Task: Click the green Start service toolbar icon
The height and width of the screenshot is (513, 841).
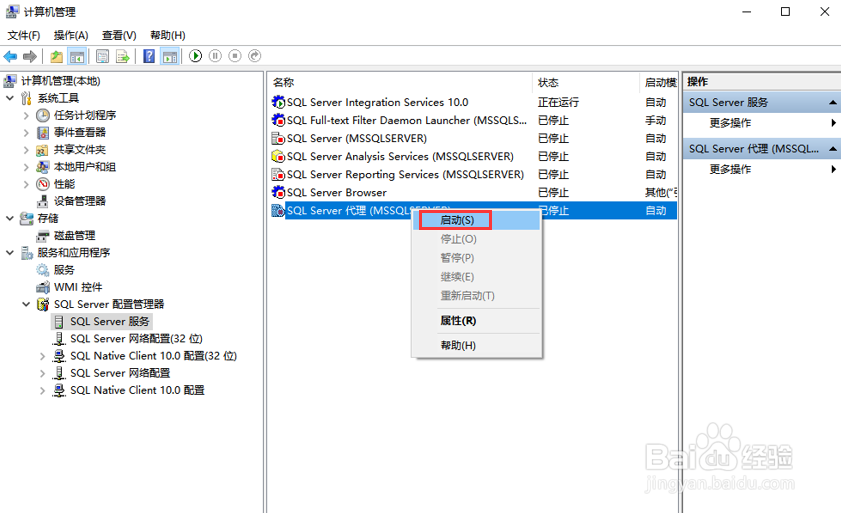Action: [196, 56]
